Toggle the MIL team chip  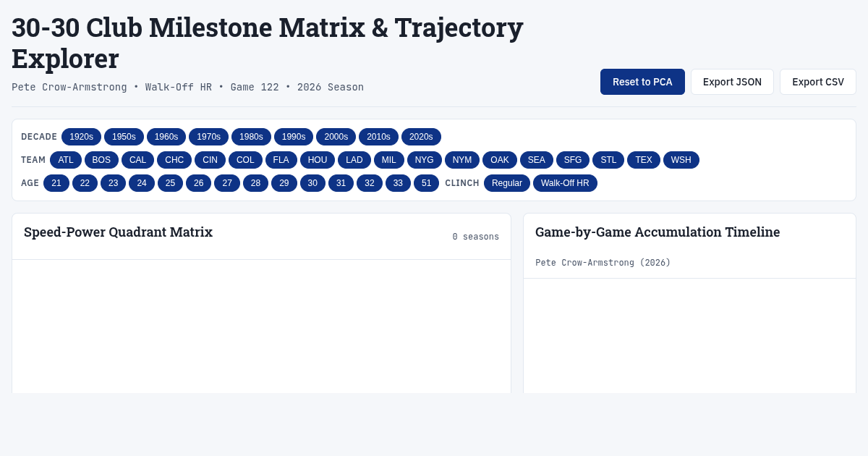[x=389, y=160]
